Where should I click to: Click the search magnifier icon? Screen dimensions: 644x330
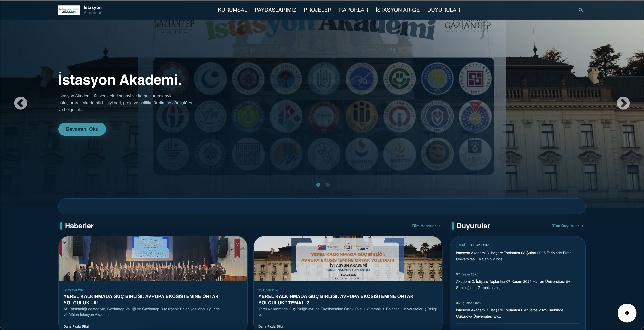pos(581,10)
